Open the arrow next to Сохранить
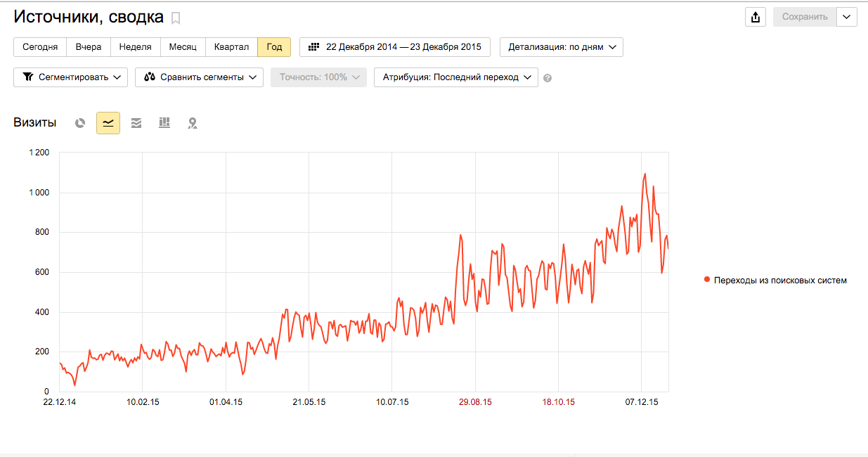The image size is (868, 457). pos(847,17)
